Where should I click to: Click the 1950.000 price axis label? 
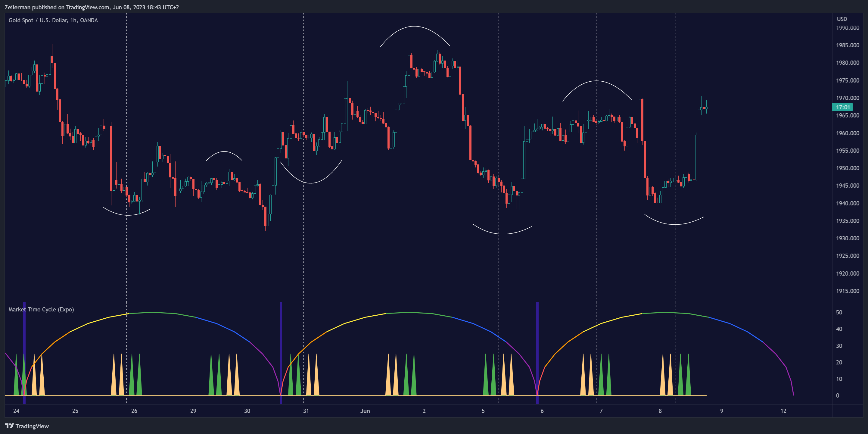click(x=848, y=168)
